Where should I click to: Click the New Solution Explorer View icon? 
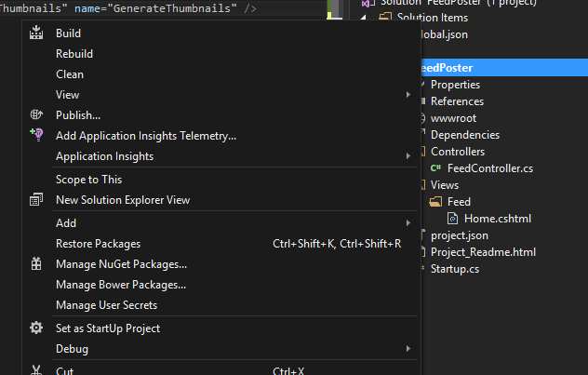tap(36, 200)
